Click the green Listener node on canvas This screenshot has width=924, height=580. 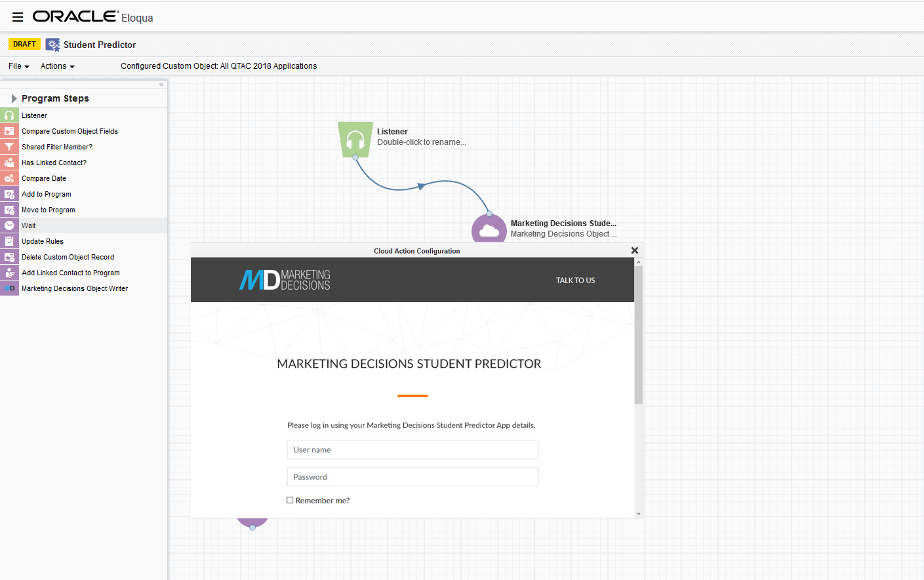pos(355,139)
